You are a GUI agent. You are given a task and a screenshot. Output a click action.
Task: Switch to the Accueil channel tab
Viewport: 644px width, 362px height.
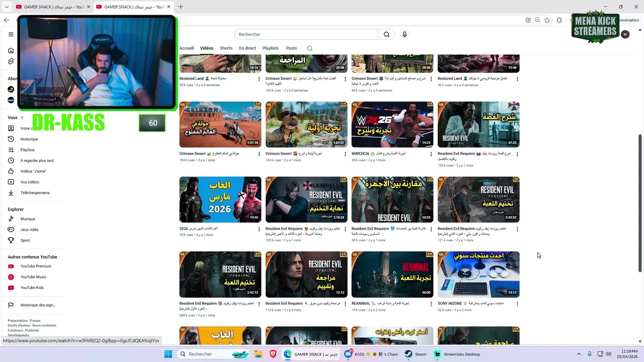(x=187, y=48)
